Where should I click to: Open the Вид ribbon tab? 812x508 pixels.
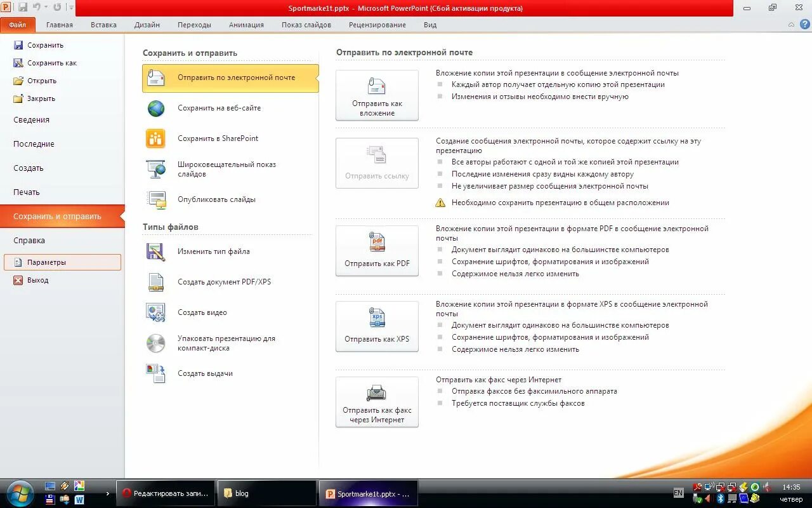point(430,25)
